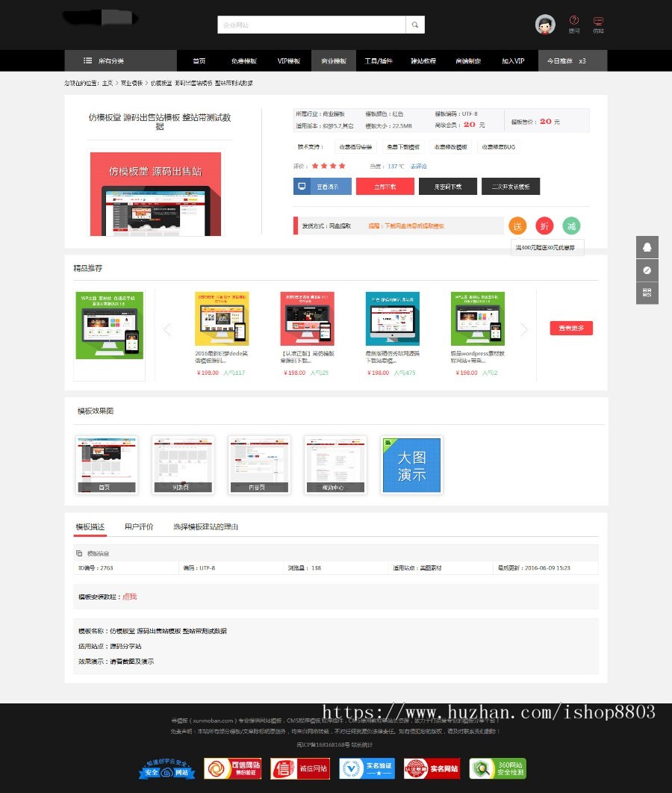The width and height of the screenshot is (672, 793).
Task: Click the 收费修复BUG support tag
Action: 499,147
